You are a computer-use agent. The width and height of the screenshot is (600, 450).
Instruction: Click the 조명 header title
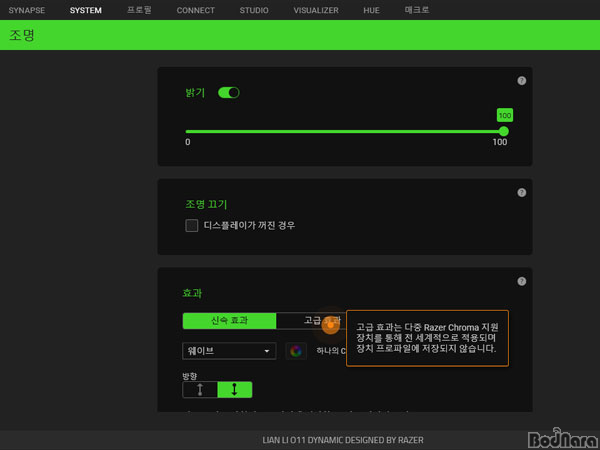coord(22,35)
